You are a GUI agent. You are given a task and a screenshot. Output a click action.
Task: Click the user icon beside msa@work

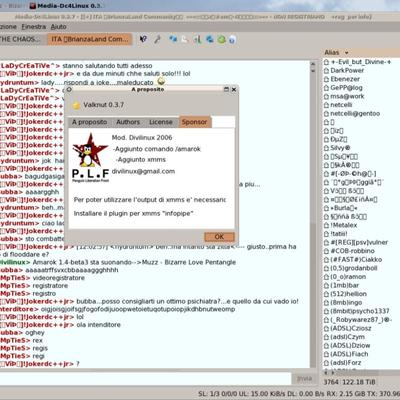point(327,96)
